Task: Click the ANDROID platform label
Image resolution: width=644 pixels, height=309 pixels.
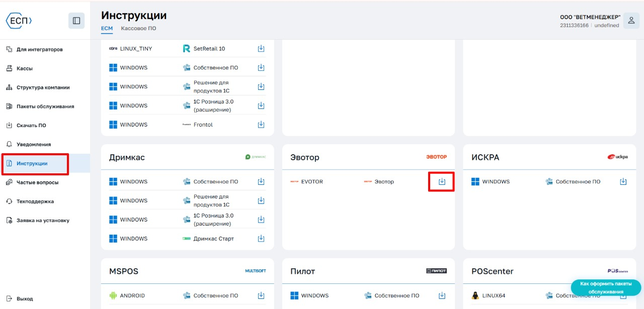Action: pos(132,295)
